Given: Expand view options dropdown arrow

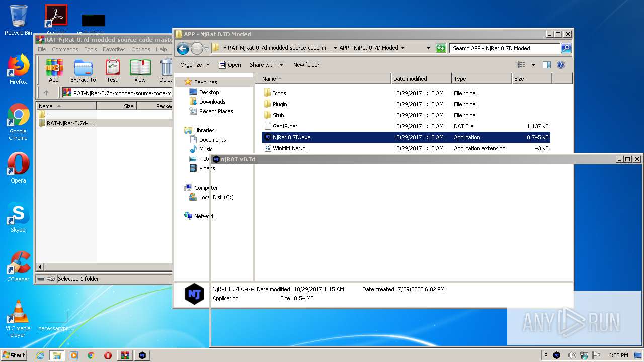Looking at the screenshot, I should click(533, 65).
